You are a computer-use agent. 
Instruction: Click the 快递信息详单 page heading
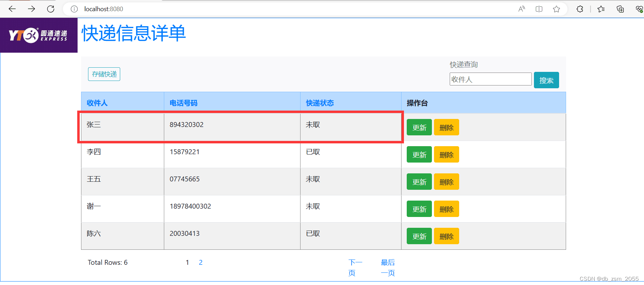pos(133,33)
